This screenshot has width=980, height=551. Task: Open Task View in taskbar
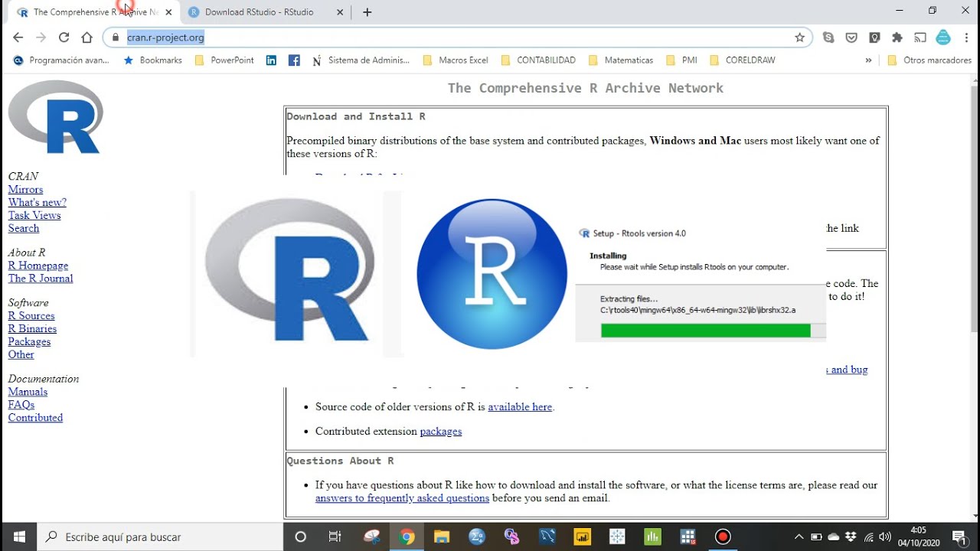click(x=335, y=536)
